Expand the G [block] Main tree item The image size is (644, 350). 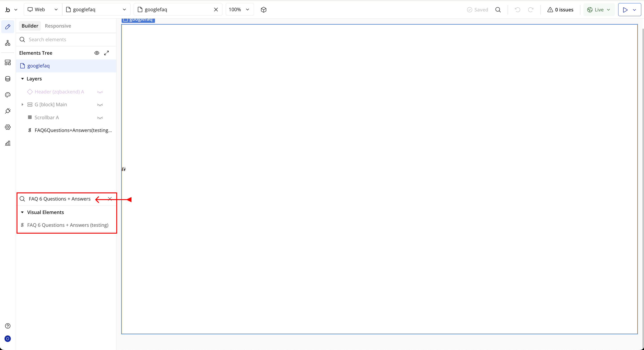(22, 105)
